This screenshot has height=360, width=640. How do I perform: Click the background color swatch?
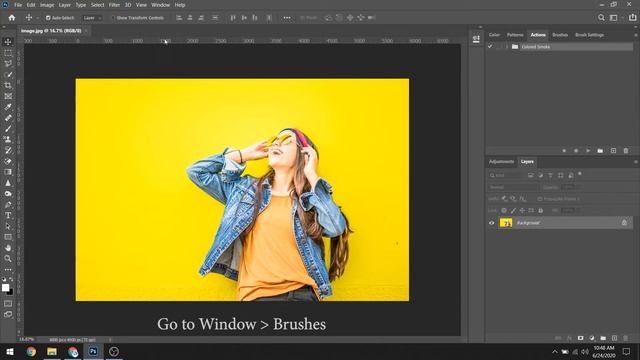[x=11, y=292]
